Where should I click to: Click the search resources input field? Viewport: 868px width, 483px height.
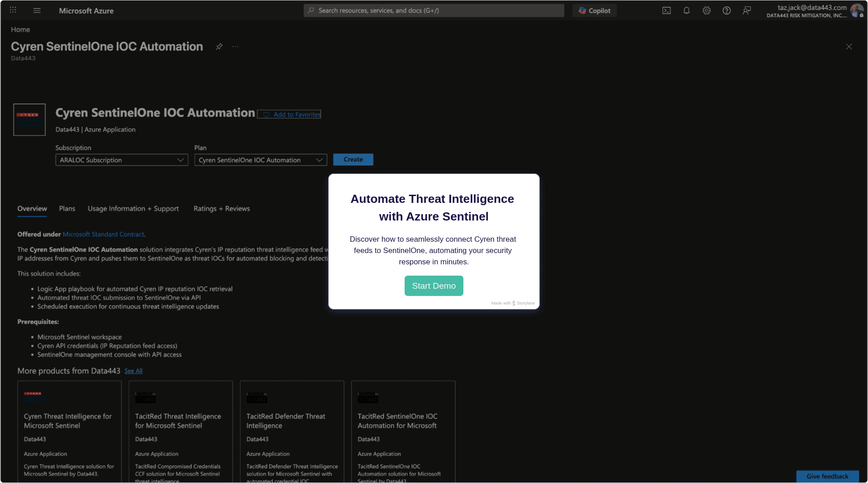pyautogui.click(x=434, y=10)
